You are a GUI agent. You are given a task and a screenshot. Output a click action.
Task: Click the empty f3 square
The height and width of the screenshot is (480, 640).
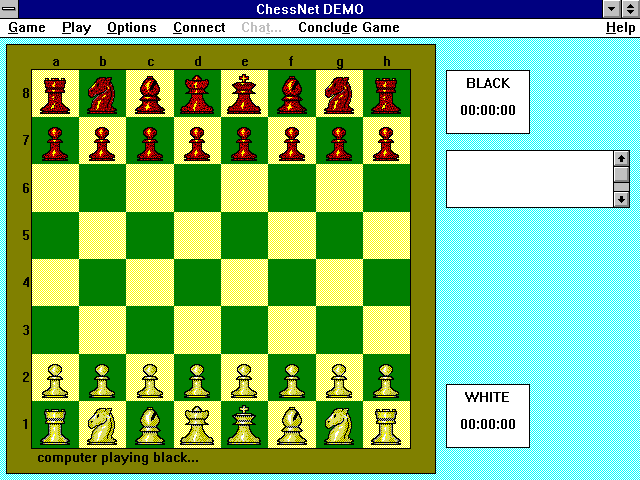click(x=291, y=330)
